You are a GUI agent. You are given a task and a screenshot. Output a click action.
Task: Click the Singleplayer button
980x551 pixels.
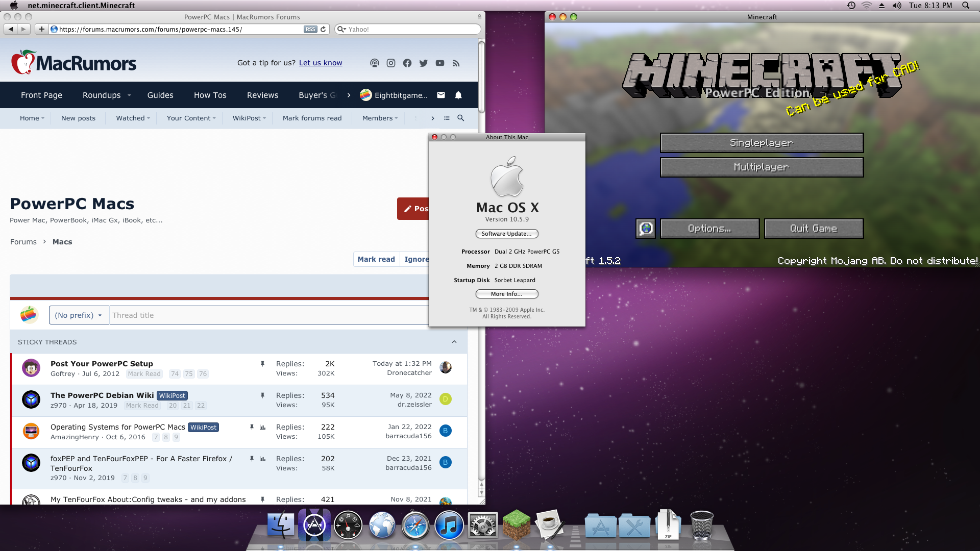pos(762,143)
